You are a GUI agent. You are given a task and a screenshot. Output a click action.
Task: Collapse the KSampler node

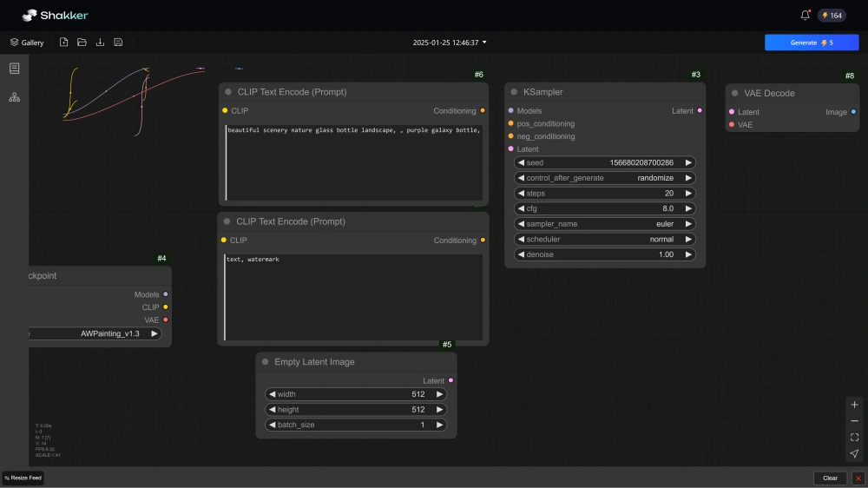pyautogui.click(x=514, y=92)
